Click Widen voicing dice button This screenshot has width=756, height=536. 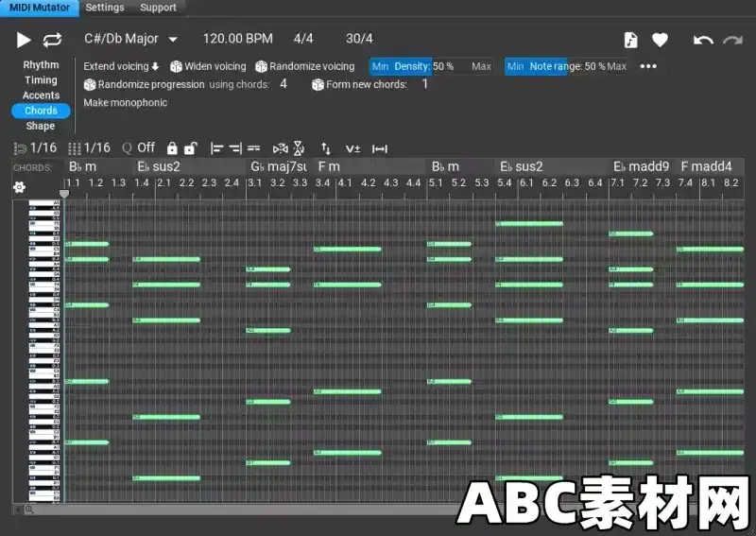(x=208, y=66)
